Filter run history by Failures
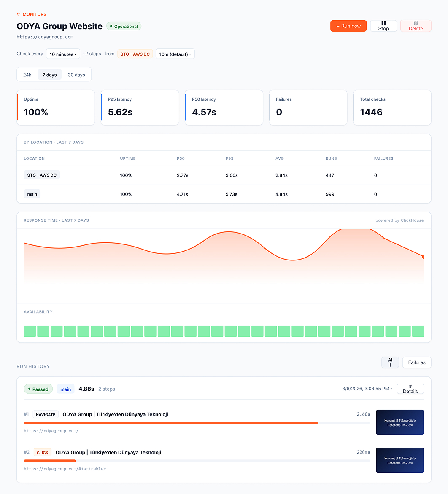The image size is (448, 494). pyautogui.click(x=417, y=362)
